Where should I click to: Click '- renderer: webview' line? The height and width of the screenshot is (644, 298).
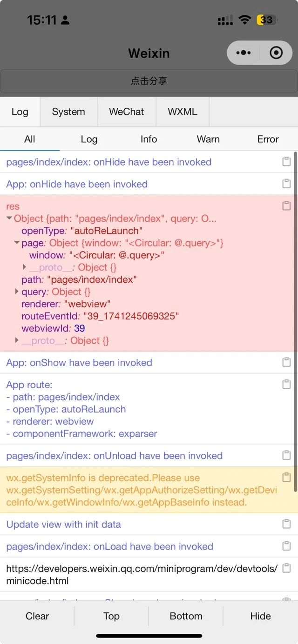click(50, 421)
